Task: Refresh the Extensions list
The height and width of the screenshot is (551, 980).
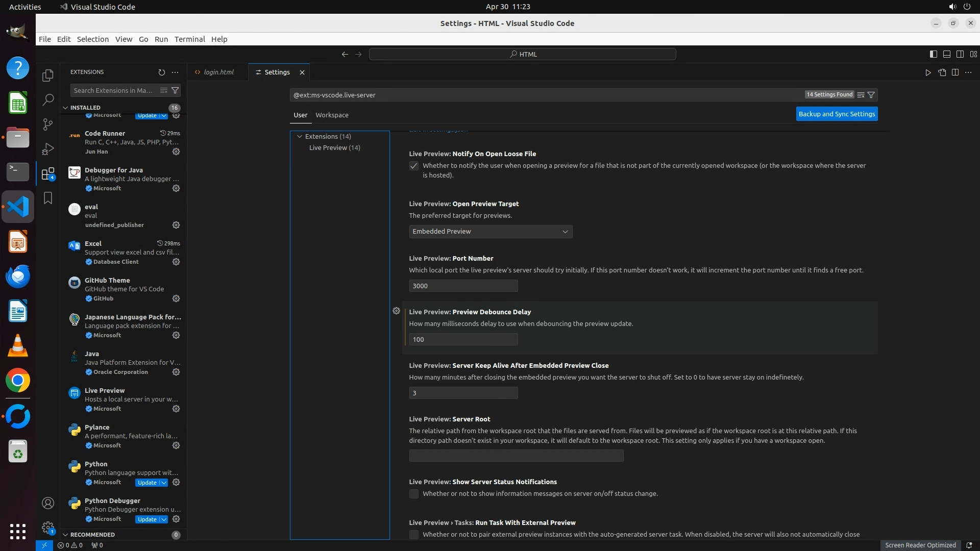Action: click(x=161, y=72)
